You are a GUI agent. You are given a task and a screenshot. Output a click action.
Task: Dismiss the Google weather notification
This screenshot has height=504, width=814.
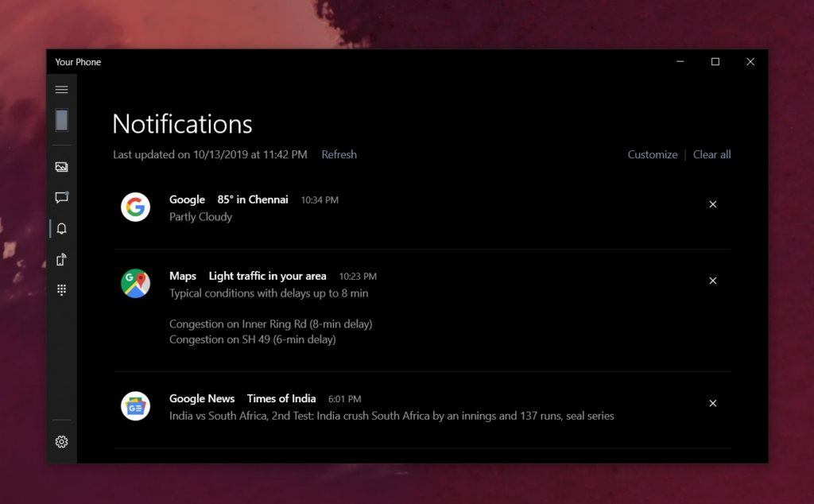coord(712,204)
